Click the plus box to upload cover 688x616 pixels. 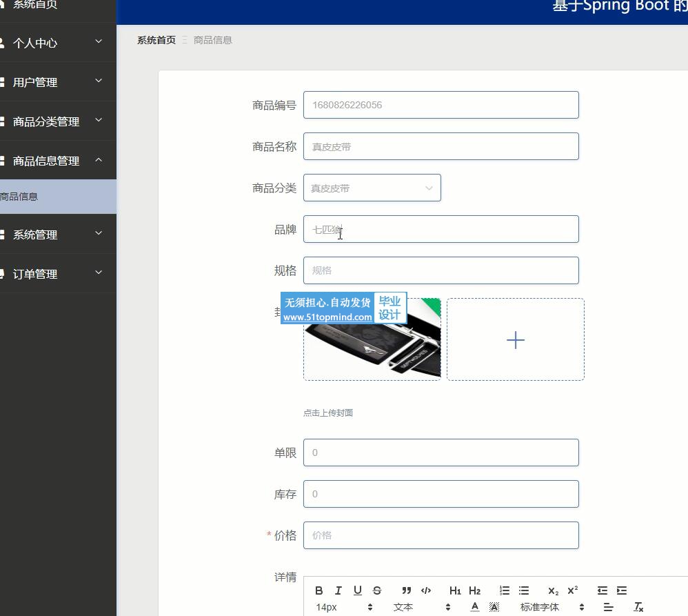[516, 339]
